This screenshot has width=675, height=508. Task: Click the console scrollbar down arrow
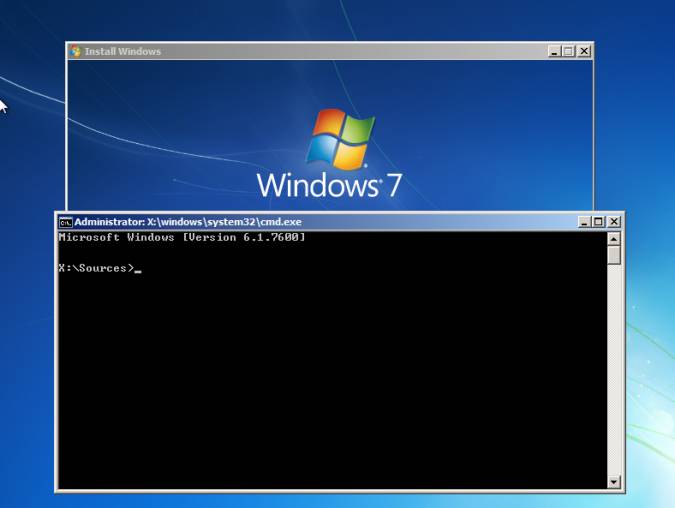pyautogui.click(x=614, y=482)
